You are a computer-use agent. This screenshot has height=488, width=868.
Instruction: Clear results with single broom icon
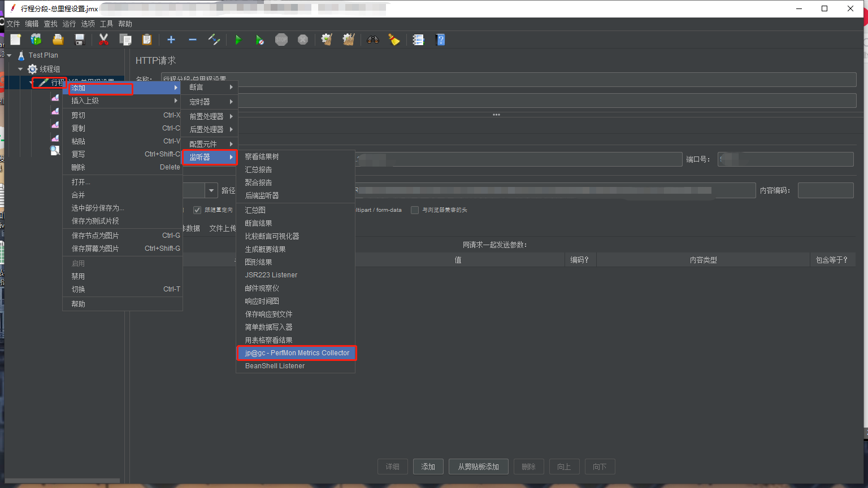[x=327, y=40]
